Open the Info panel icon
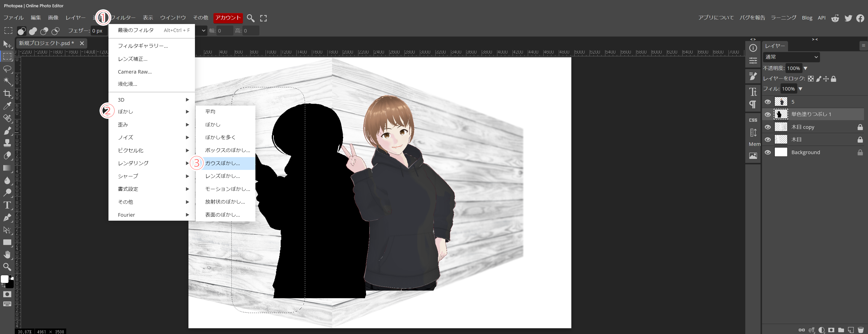 [x=753, y=48]
